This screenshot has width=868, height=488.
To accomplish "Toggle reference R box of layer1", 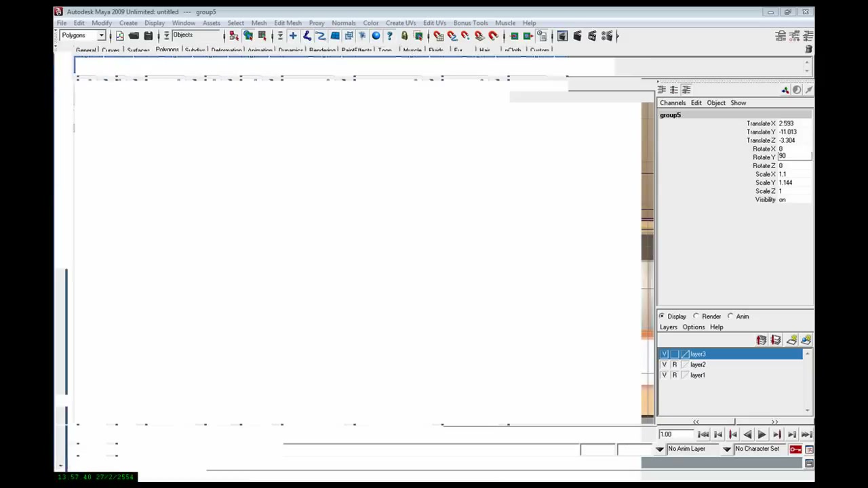I will (x=675, y=375).
